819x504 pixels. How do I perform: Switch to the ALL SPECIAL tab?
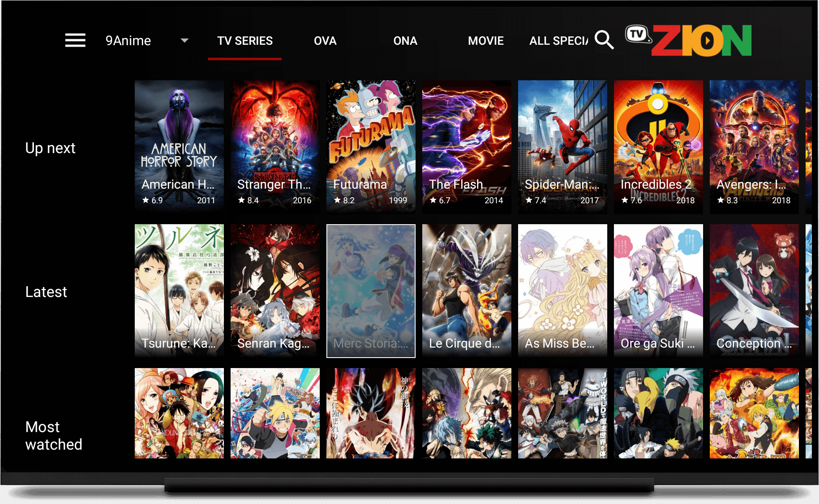tap(559, 41)
